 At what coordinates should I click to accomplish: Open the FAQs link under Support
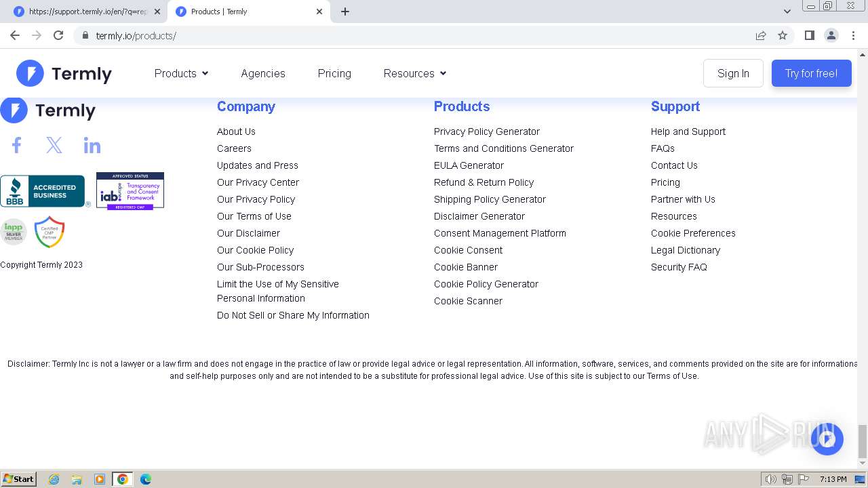pyautogui.click(x=663, y=148)
